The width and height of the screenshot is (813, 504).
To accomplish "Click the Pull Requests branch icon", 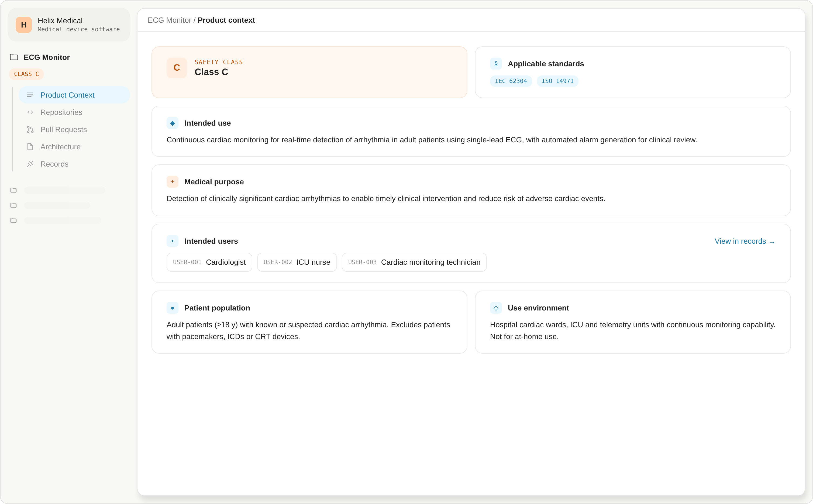I will tap(30, 130).
